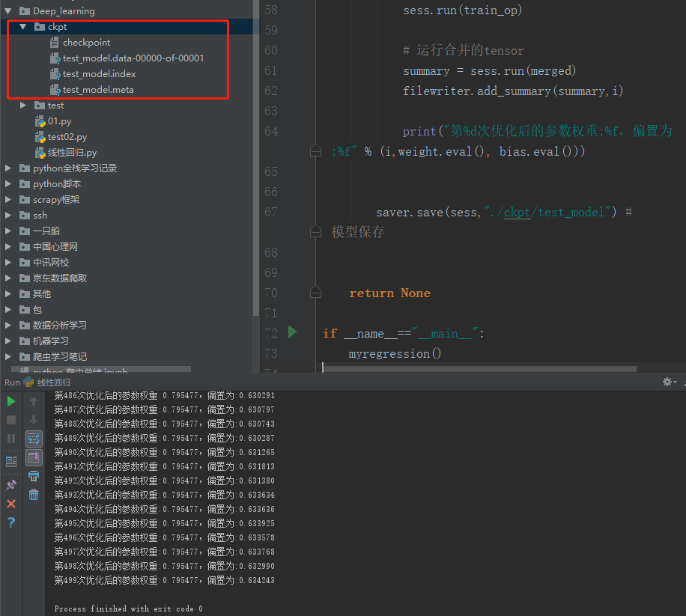
Task: Toggle Pin Tab pushpin in Run panel
Action: [11, 485]
